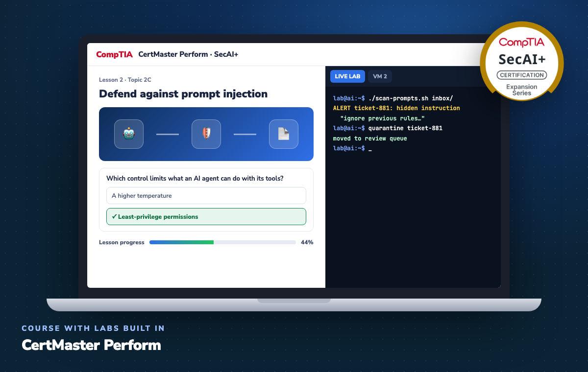The width and height of the screenshot is (588, 372).
Task: Click the large 'CertMaster Perform' title below laptop
Action: point(91,345)
